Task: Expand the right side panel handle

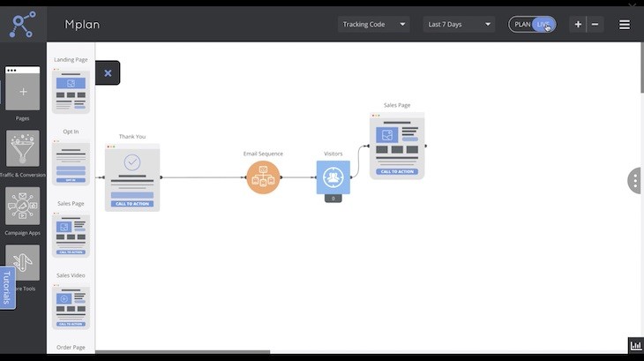Action: click(x=634, y=181)
